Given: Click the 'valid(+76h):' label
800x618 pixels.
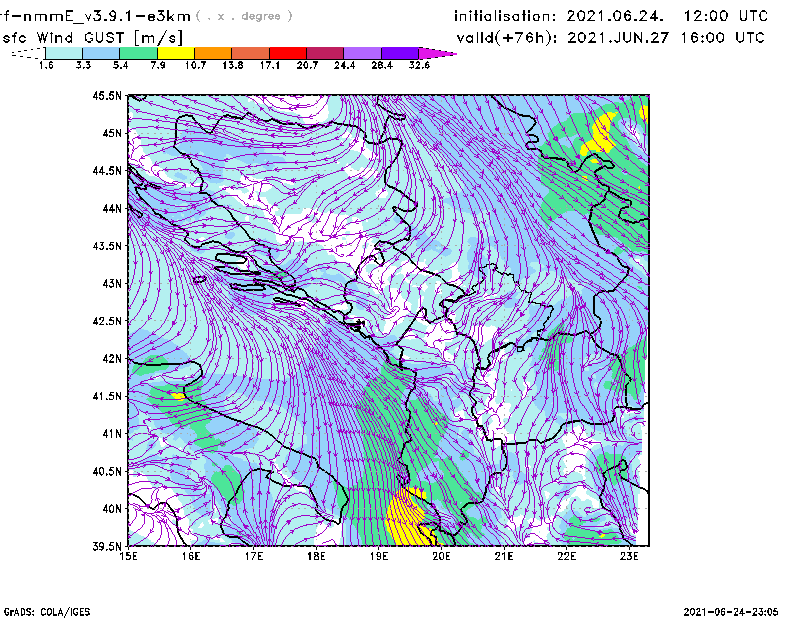Looking at the screenshot, I should (x=508, y=38).
